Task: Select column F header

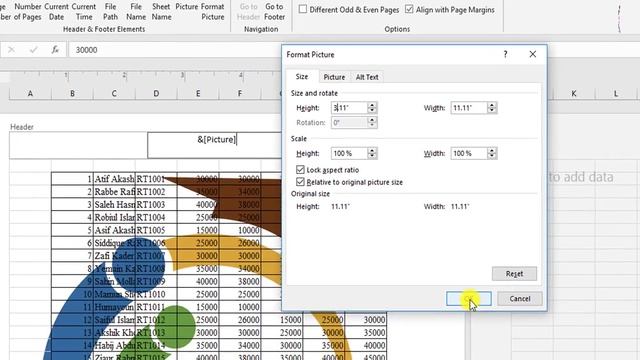Action: pos(240,93)
